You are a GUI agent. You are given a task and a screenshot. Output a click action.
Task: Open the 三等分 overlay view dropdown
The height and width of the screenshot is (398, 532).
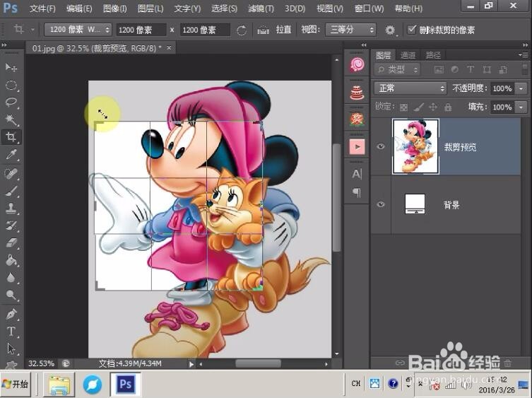(x=351, y=30)
